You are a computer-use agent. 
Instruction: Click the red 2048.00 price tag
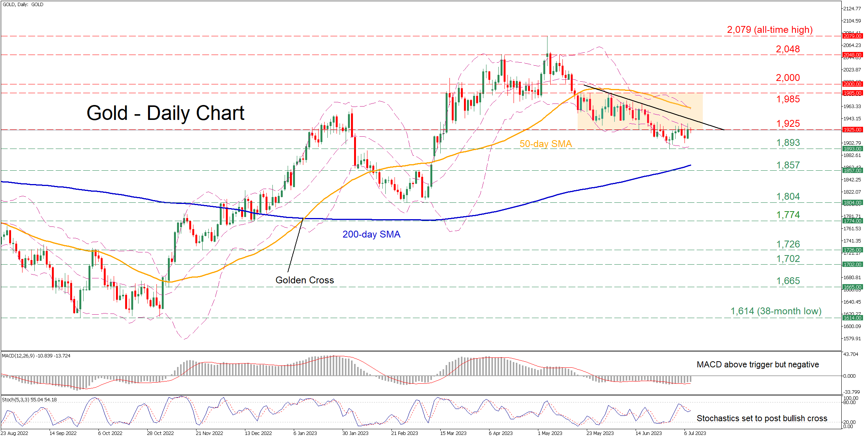852,55
